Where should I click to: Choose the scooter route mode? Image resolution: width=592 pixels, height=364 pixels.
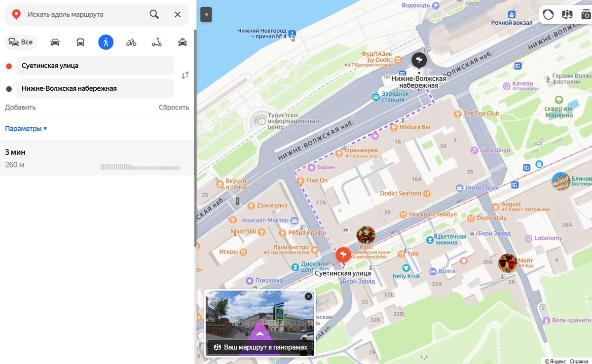156,42
